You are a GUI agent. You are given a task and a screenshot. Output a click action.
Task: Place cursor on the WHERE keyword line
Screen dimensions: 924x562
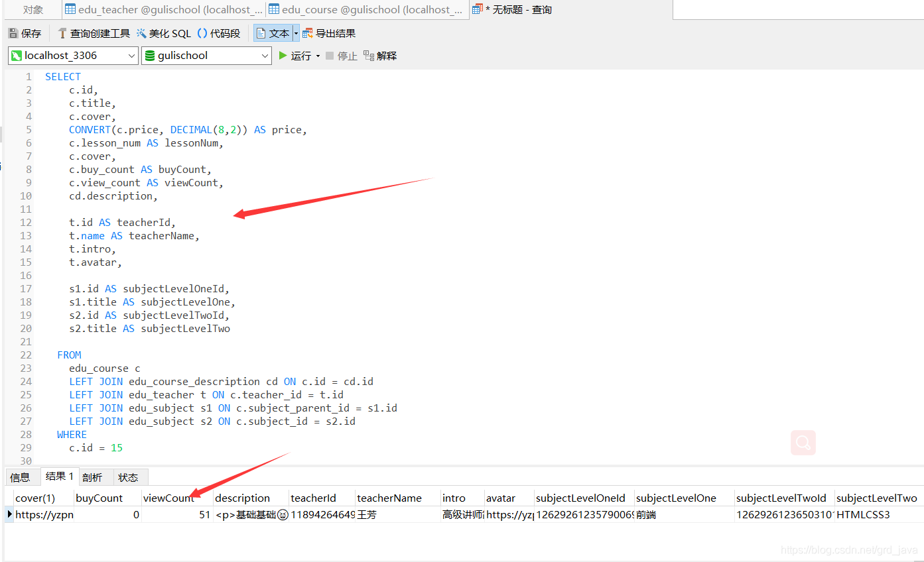[72, 435]
